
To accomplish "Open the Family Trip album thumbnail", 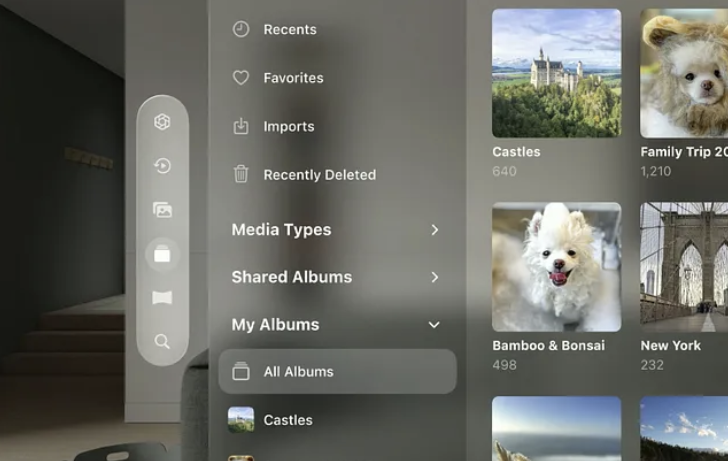I will [684, 73].
